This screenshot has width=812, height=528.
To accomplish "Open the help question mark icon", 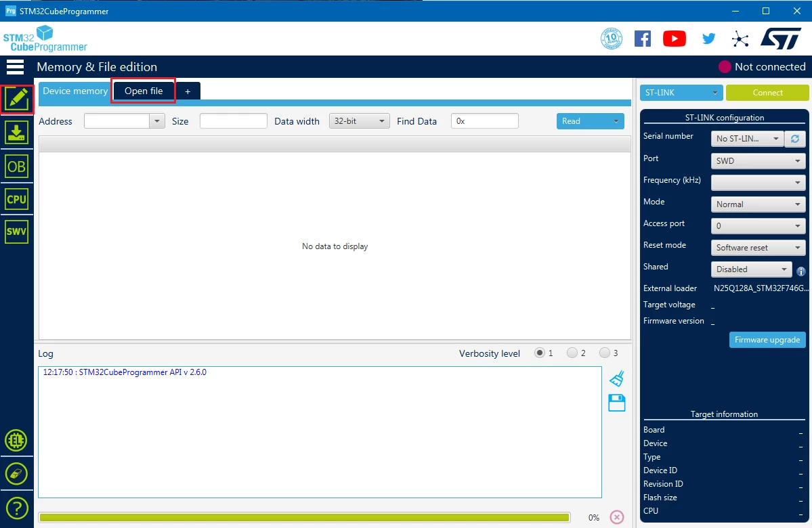I will (16, 508).
